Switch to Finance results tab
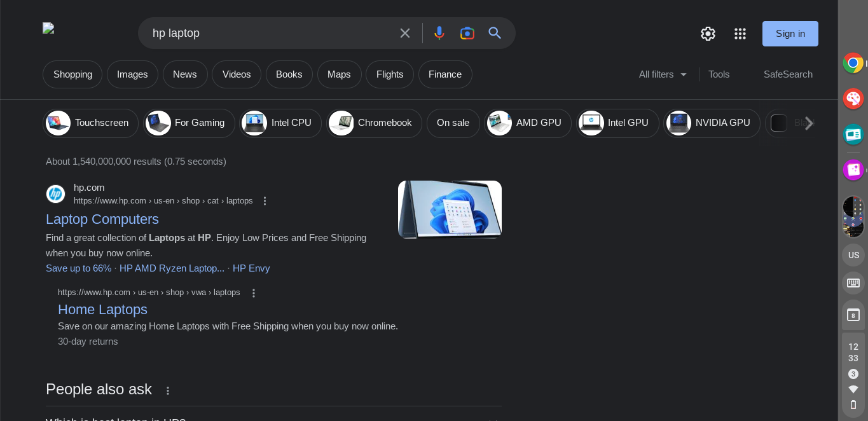The height and width of the screenshot is (421, 868). click(445, 74)
